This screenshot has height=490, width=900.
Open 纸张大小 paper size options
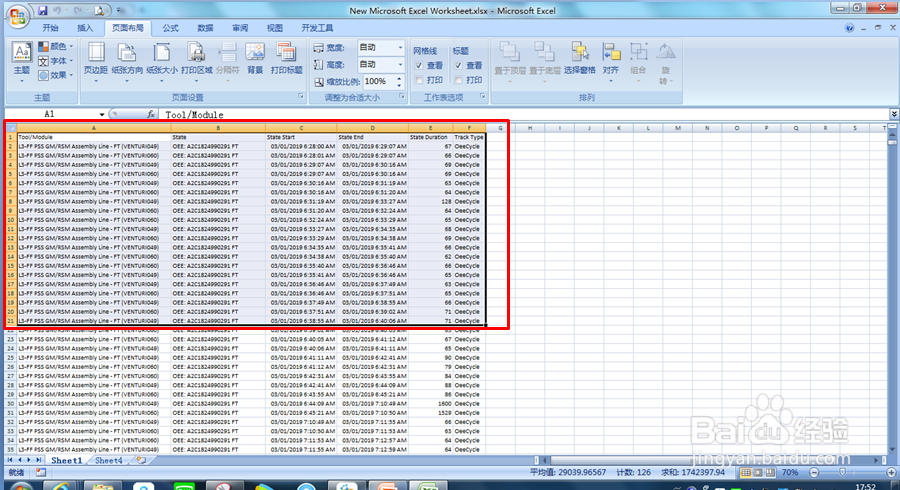click(162, 60)
